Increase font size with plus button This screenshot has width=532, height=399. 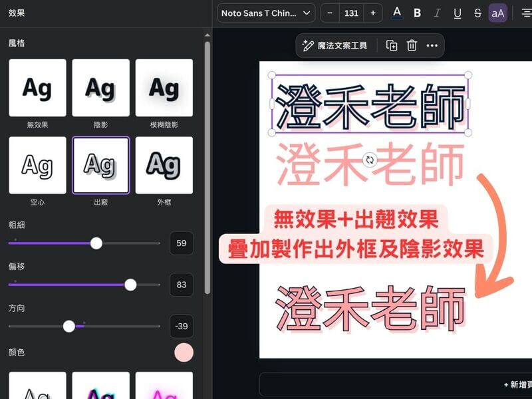pyautogui.click(x=373, y=13)
